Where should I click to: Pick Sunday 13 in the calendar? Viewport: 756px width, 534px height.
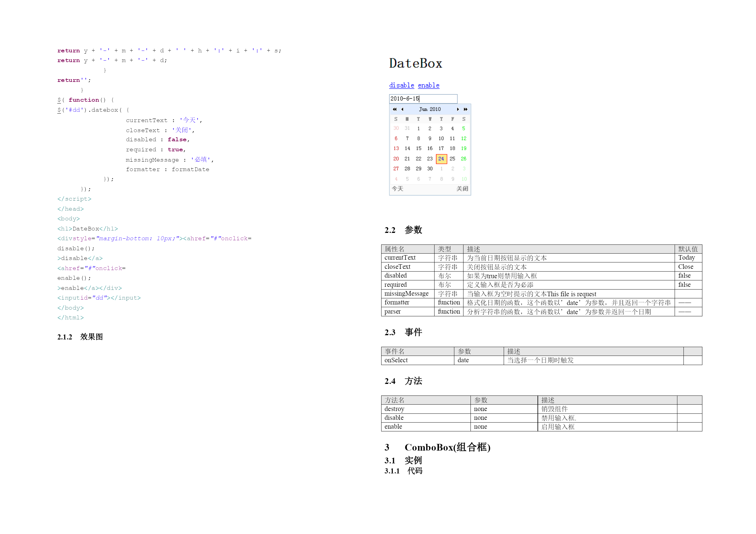[396, 148]
